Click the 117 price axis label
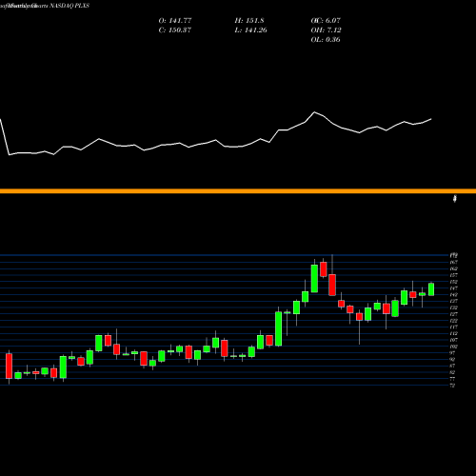This screenshot has width=476, height=476. coord(454,327)
